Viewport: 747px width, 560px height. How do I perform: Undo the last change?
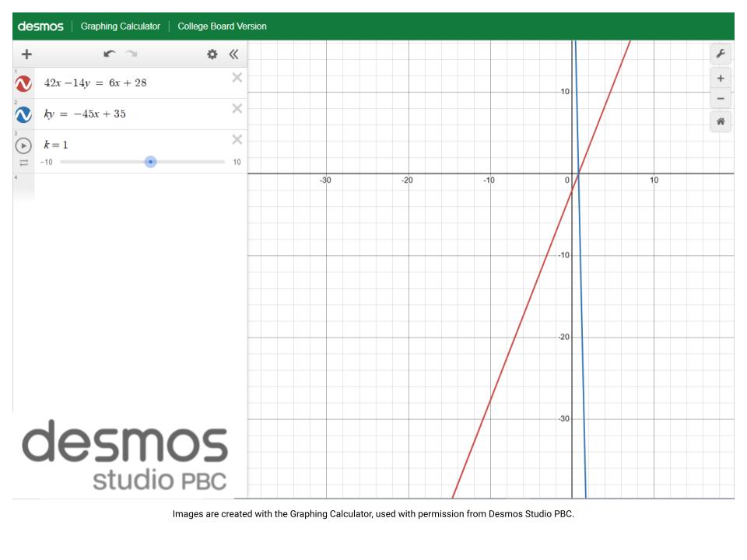pyautogui.click(x=110, y=54)
